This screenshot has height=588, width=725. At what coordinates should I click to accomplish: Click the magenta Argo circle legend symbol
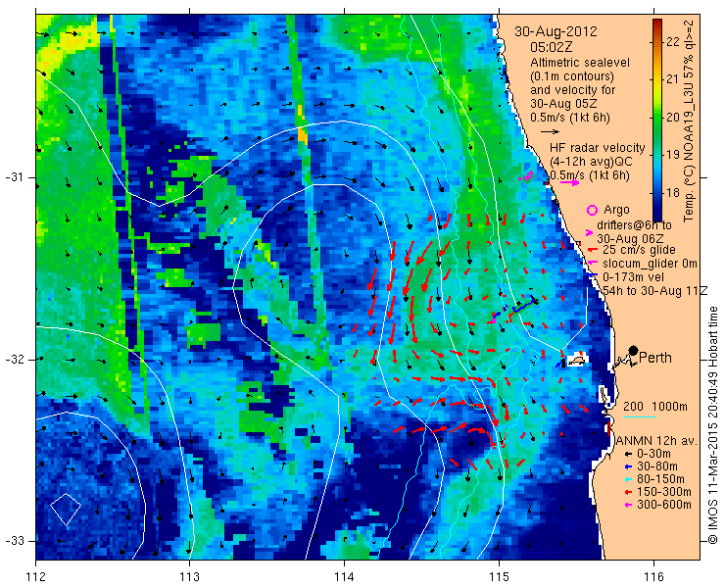(x=592, y=210)
